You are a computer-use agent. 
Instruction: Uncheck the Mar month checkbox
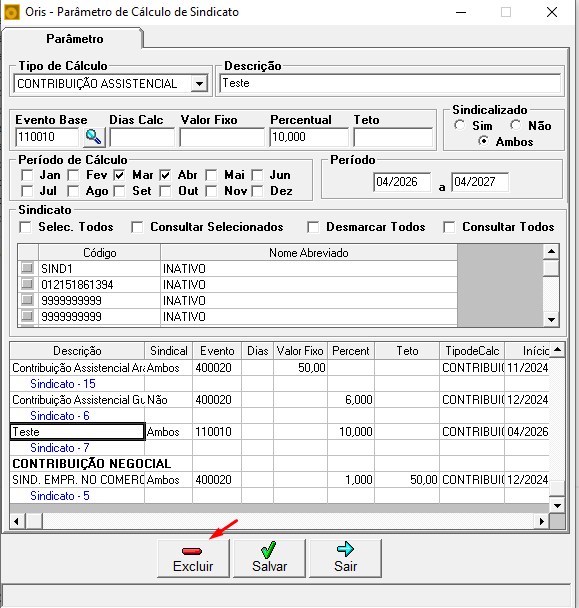pos(119,175)
